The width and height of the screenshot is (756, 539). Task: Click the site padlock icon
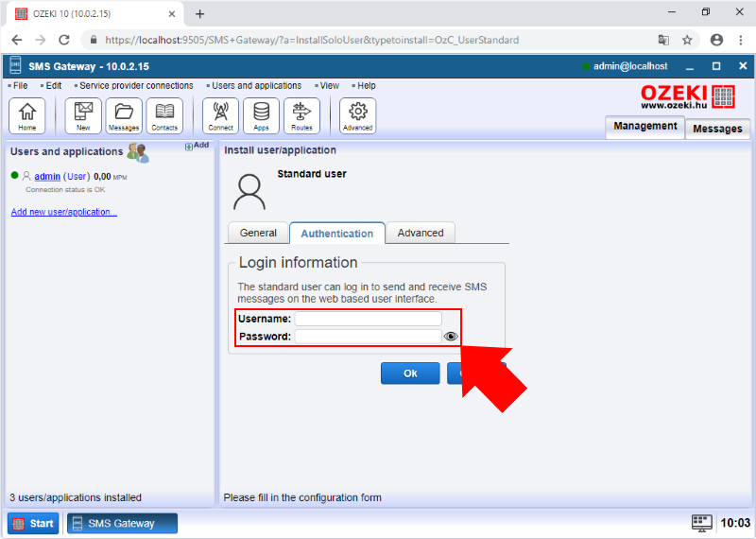point(94,40)
